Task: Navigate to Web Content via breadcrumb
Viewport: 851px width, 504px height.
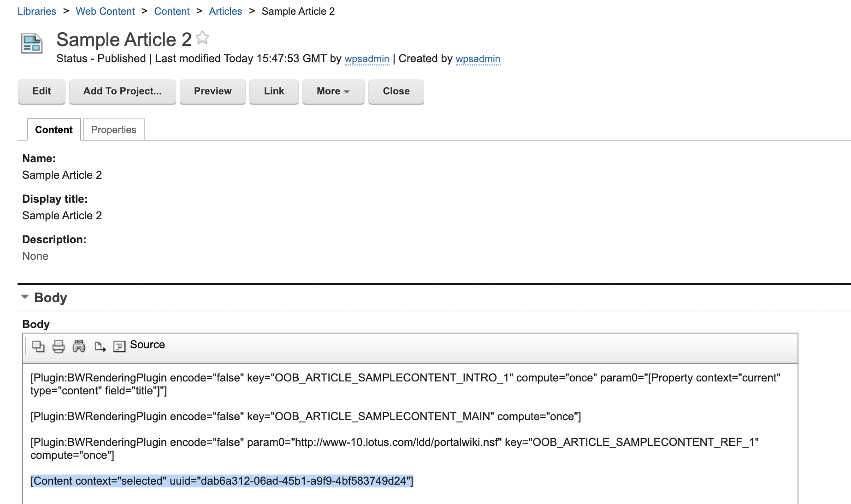Action: click(105, 11)
